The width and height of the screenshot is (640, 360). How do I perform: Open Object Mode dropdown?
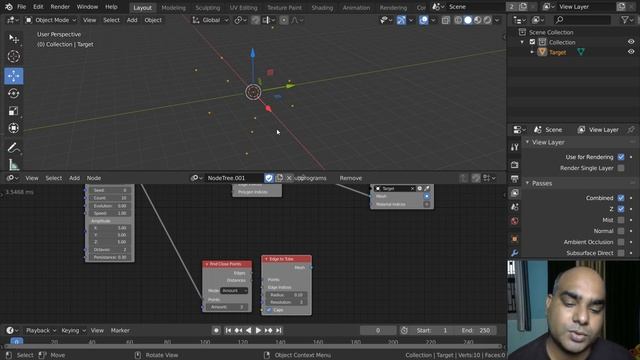[x=51, y=20]
